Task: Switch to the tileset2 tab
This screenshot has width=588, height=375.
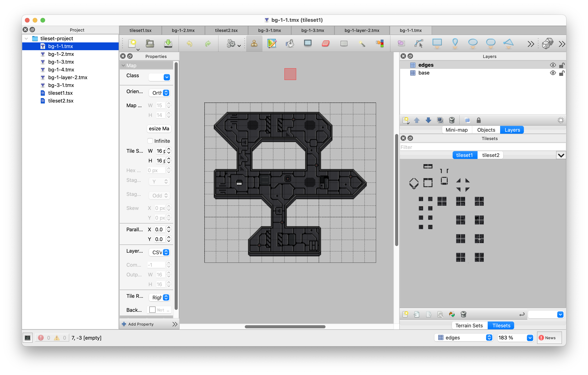Action: pos(490,155)
